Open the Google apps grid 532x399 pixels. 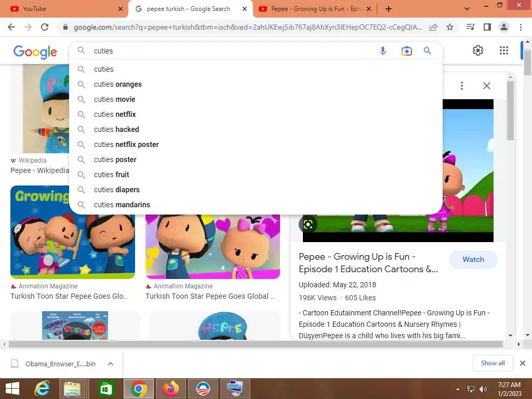(504, 50)
